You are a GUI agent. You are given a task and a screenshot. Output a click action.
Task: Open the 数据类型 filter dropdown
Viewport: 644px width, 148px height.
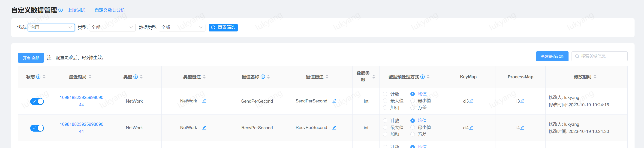pyautogui.click(x=182, y=28)
